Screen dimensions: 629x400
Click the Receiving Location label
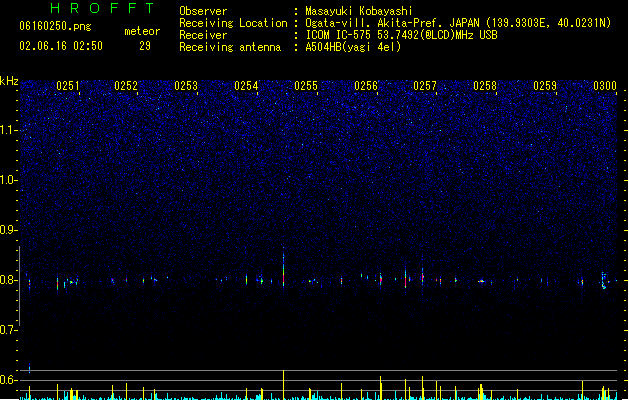coord(233,23)
